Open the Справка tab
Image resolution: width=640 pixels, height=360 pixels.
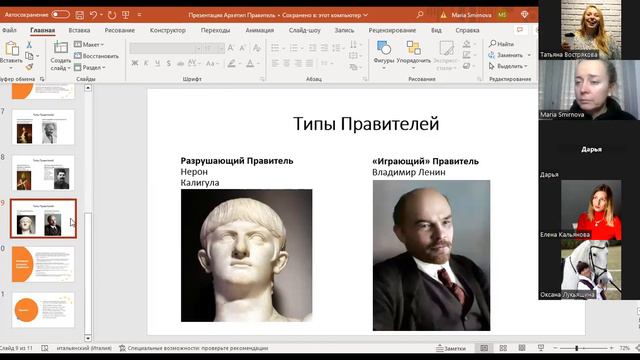pos(467,30)
